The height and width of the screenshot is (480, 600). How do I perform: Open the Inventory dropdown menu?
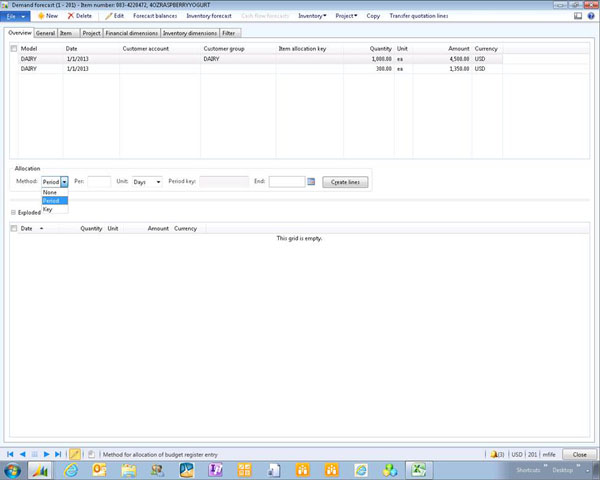(312, 16)
